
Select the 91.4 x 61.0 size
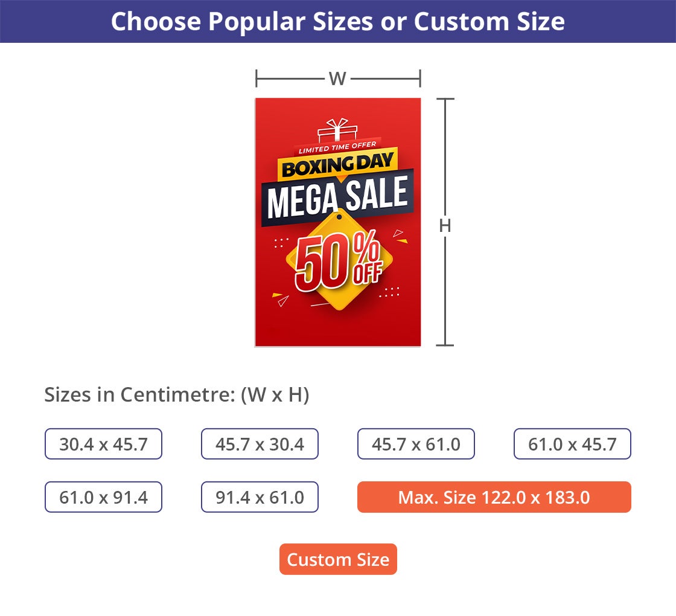coord(260,497)
